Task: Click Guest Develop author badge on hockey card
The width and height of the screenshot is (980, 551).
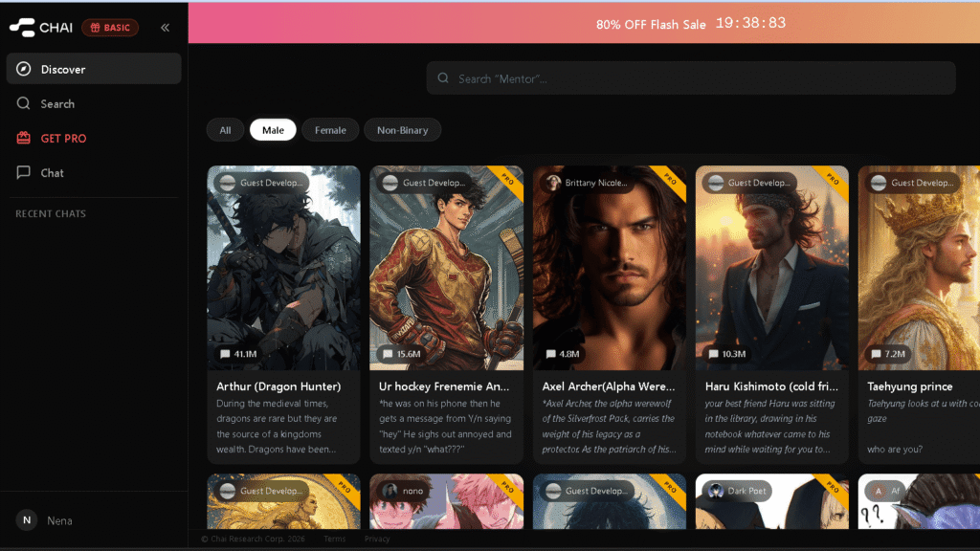Action: [x=424, y=183]
